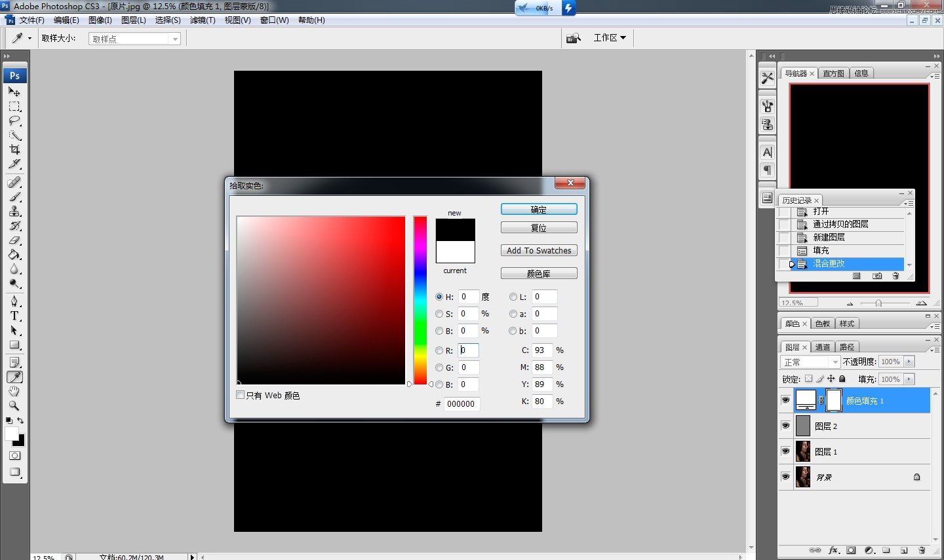This screenshot has width=944, height=560.
Task: Open the 滤镜(T) menu
Action: 203,20
